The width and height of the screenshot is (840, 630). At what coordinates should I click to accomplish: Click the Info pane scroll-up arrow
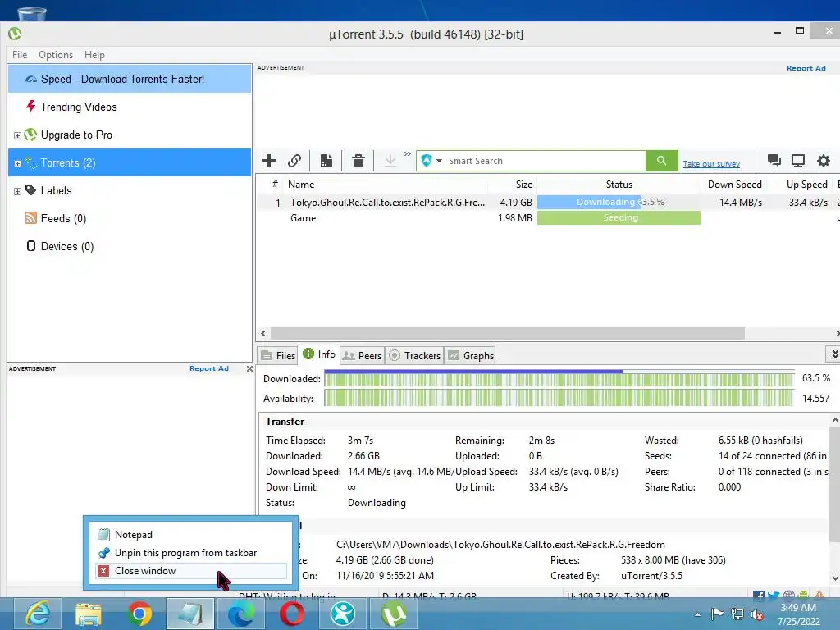pyautogui.click(x=834, y=421)
